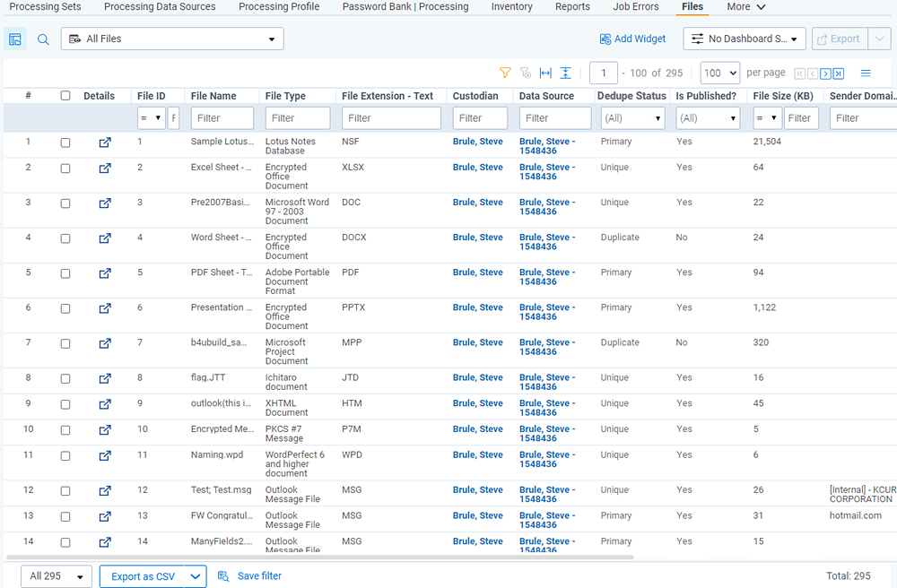897x588 pixels.
Task: Open details for Test; Test.msg row
Action: coord(105,490)
